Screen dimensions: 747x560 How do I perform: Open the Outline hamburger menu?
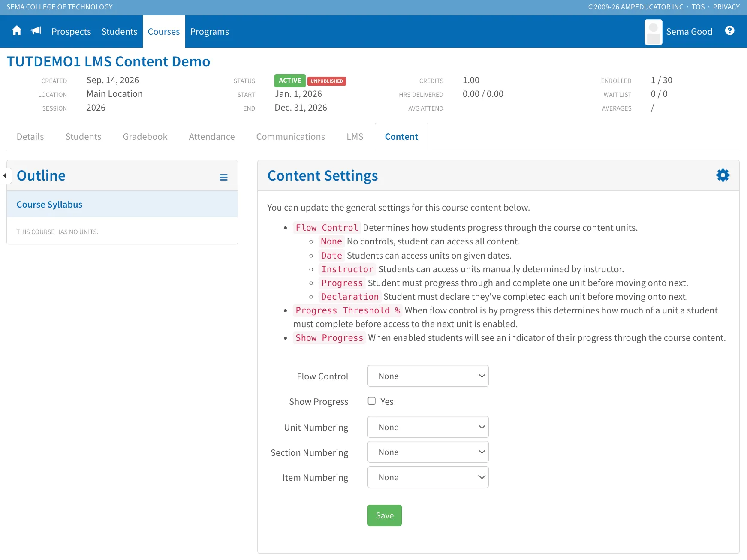pyautogui.click(x=223, y=177)
